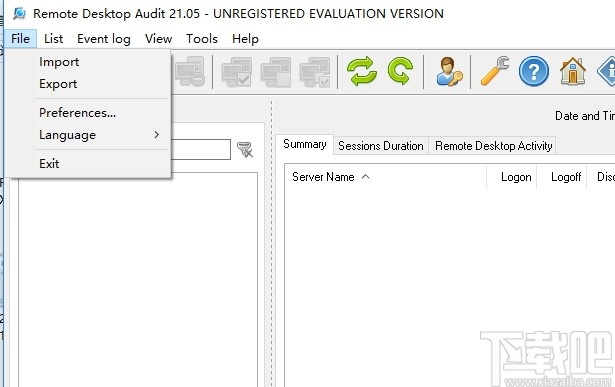Click the green refresh all arrows icon
Image resolution: width=615 pixels, height=387 pixels.
362,71
